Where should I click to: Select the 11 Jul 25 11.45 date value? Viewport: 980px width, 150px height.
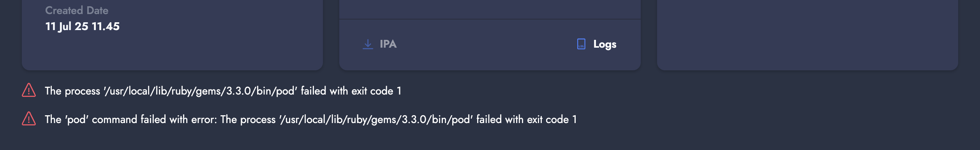[82, 27]
